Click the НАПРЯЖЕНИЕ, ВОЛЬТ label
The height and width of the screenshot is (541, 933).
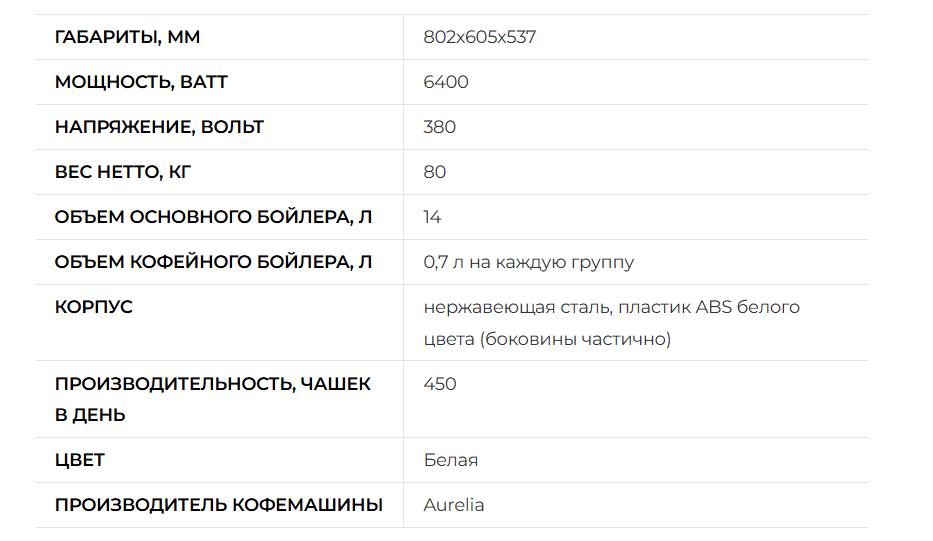159,127
